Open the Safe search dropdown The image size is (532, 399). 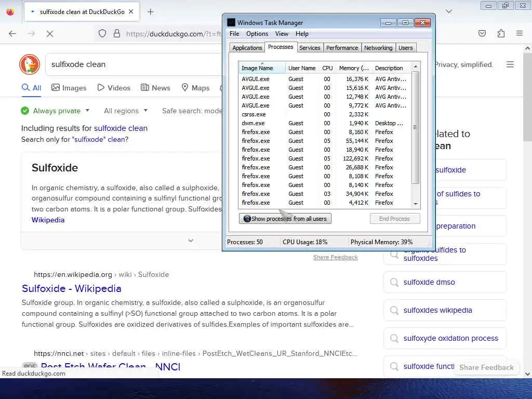192,111
